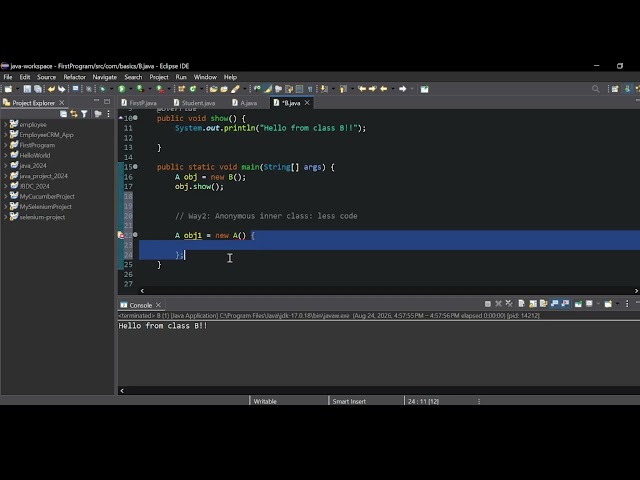Click the Clear Console icon
Screen dimensions: 640x480
[x=521, y=304]
